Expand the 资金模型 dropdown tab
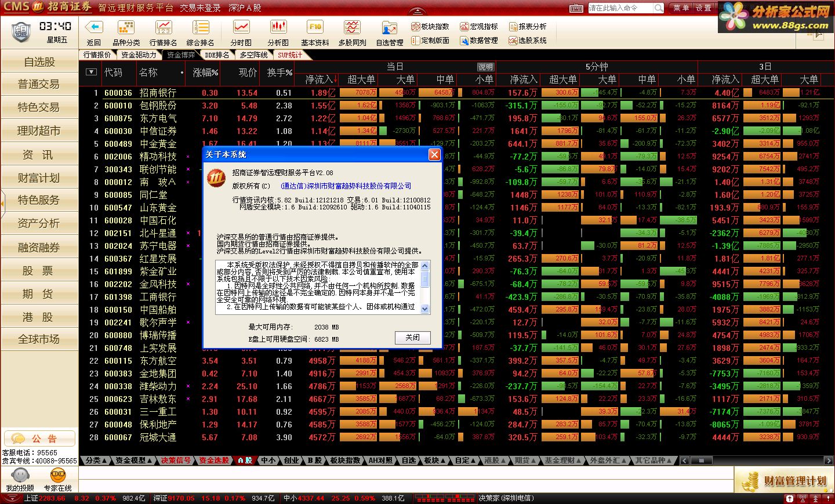Screen dimensions: 835x504 [x=134, y=461]
